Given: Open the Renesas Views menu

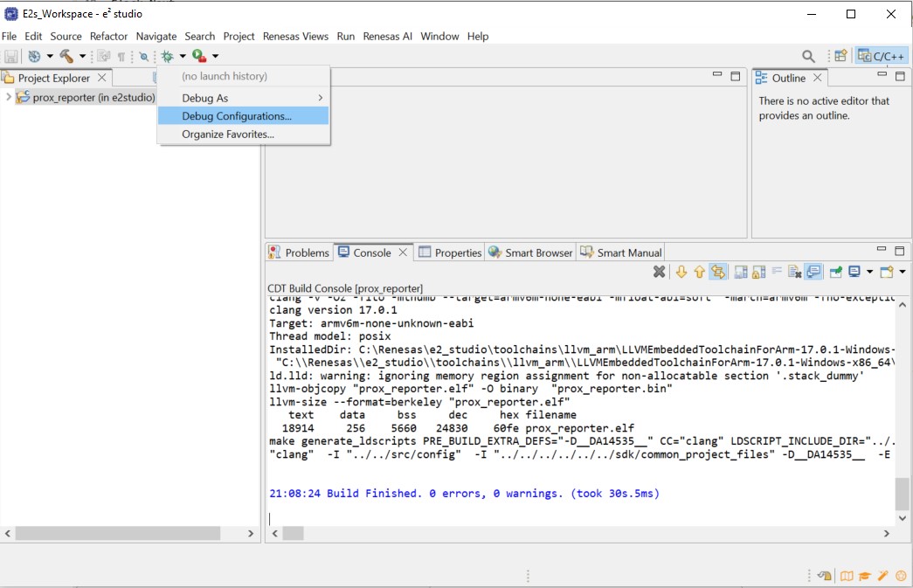Looking at the screenshot, I should point(295,36).
